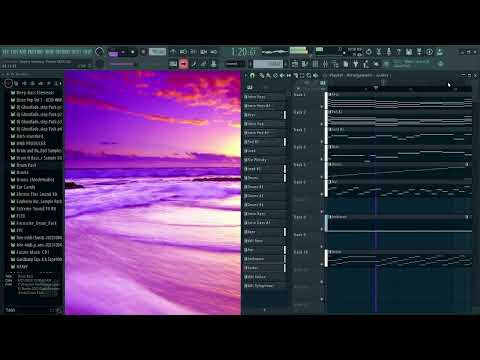
Task: Mute Track 3 in playlist
Action: tap(322, 141)
